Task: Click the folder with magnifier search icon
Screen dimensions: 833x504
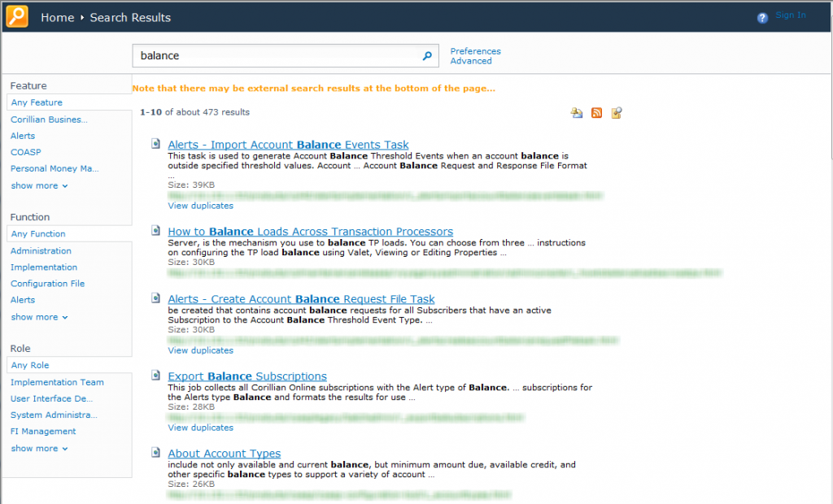Action: pyautogui.click(x=617, y=113)
